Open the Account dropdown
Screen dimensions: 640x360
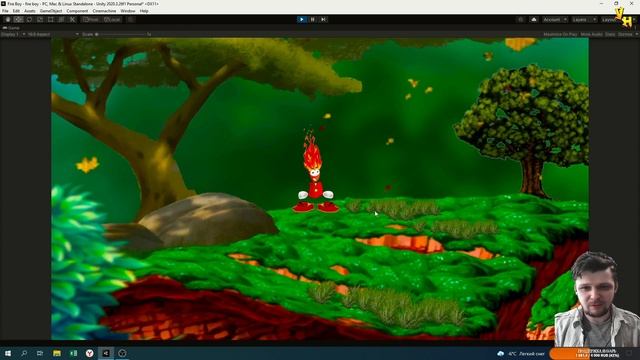[555, 19]
